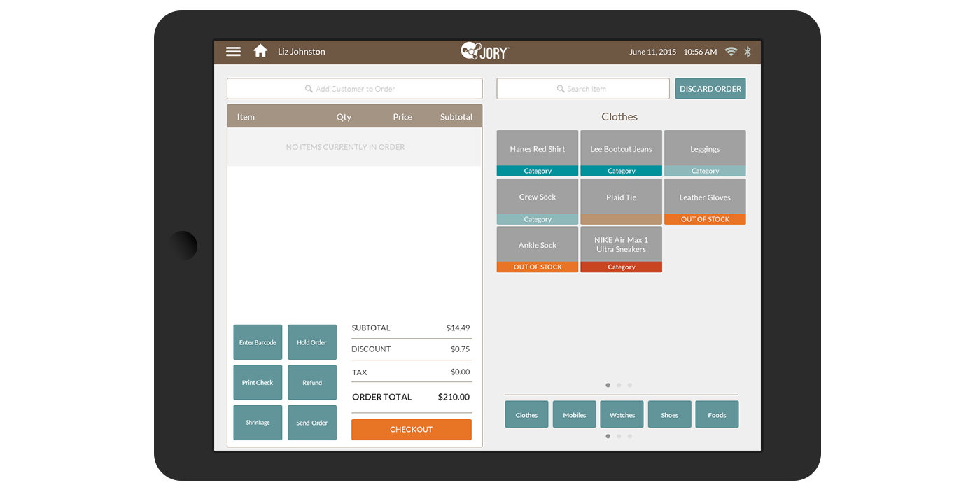Screen dimensions: 980x490
Task: Click the Enter Barcode button
Action: coord(258,342)
